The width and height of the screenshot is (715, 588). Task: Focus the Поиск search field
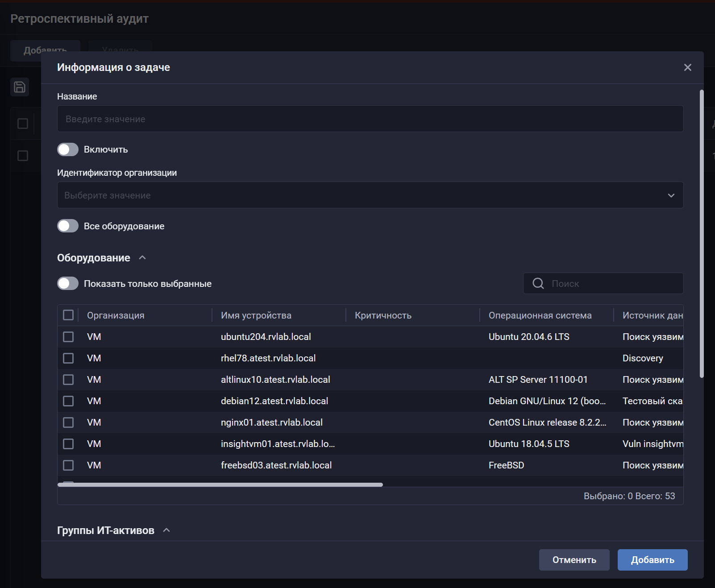pos(614,284)
